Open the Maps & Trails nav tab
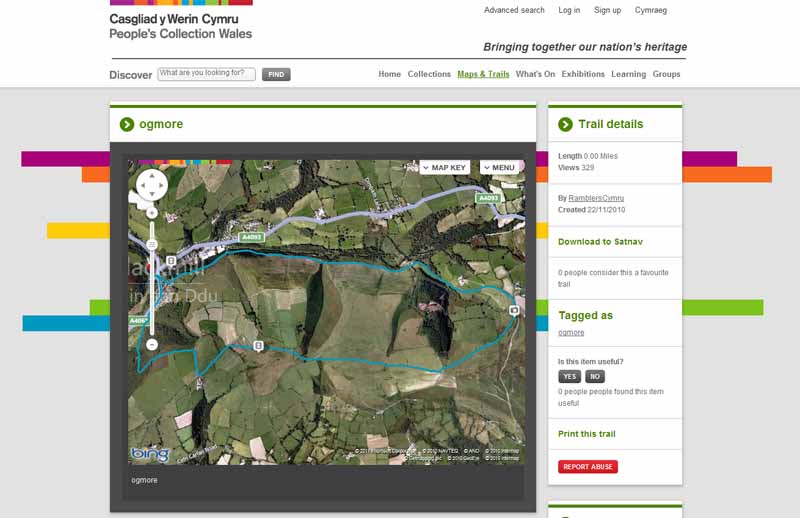 pos(483,74)
